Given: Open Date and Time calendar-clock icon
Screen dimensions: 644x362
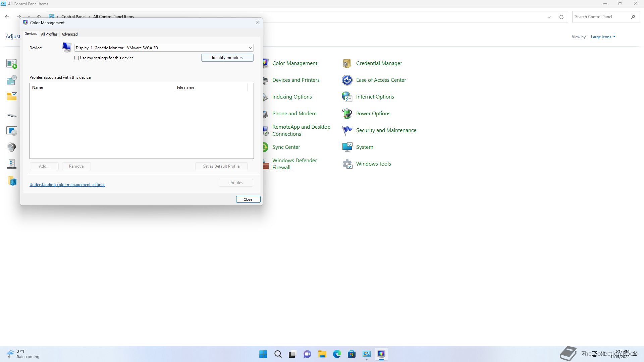Looking at the screenshot, I should (x=12, y=80).
